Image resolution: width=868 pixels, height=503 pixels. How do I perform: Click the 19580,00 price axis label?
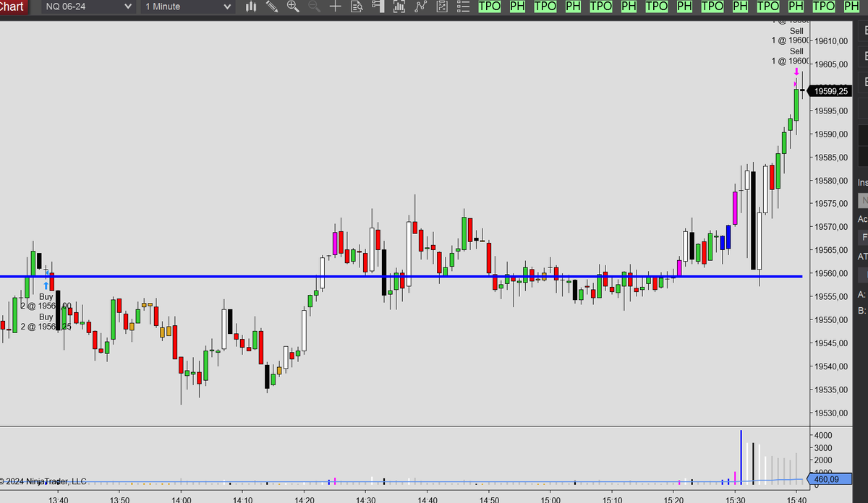[830, 181]
